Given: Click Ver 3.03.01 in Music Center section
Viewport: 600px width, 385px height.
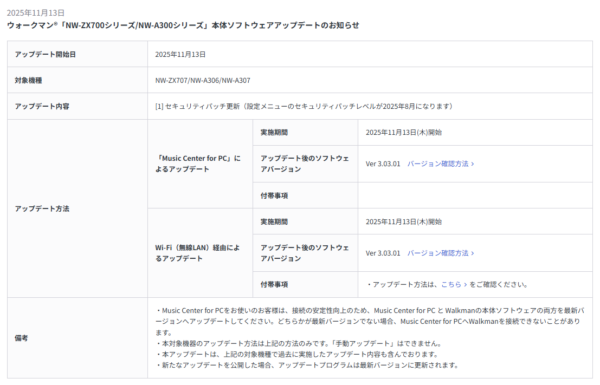Looking at the screenshot, I should click(x=383, y=164).
